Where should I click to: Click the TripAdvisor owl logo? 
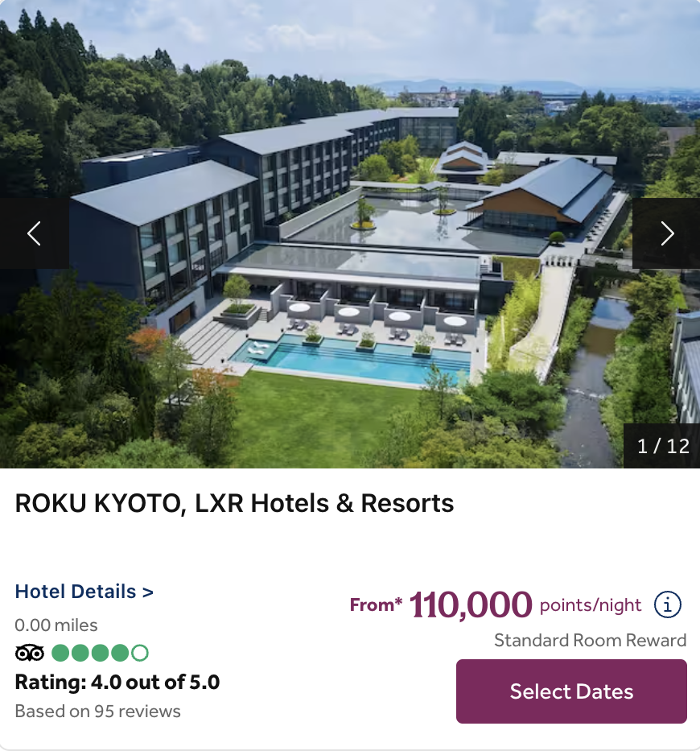[x=30, y=653]
